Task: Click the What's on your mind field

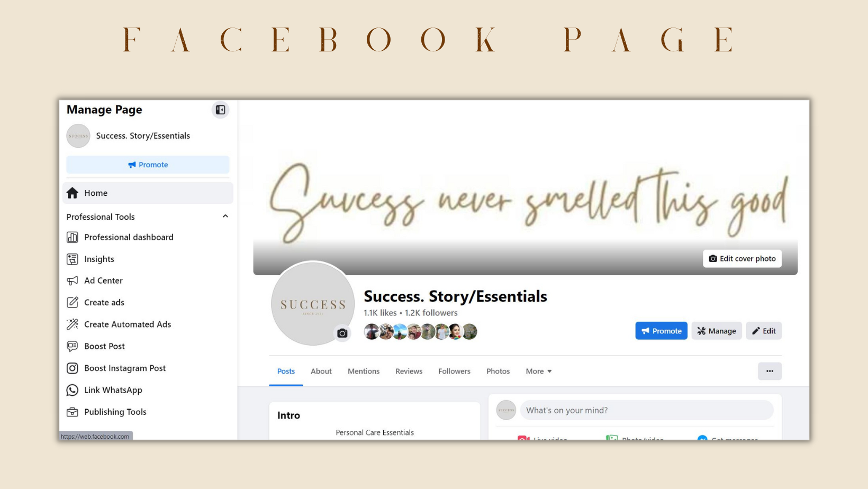Action: (x=647, y=410)
